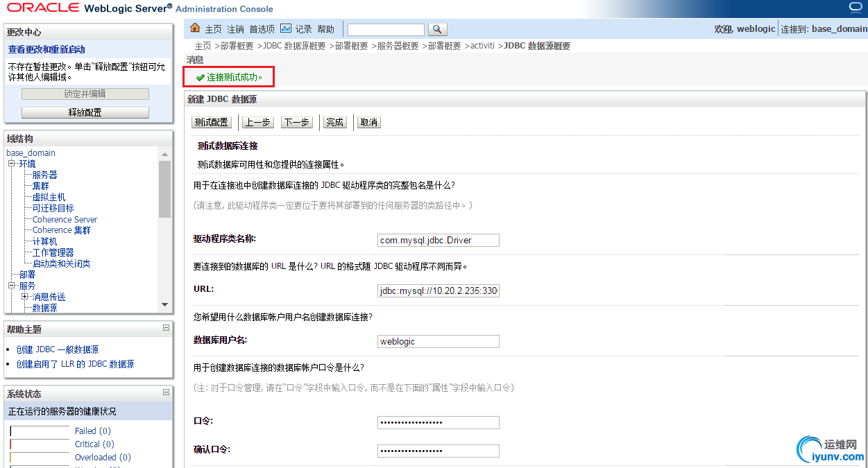
Task: Select 服务 in the domain tree
Action: pyautogui.click(x=27, y=286)
